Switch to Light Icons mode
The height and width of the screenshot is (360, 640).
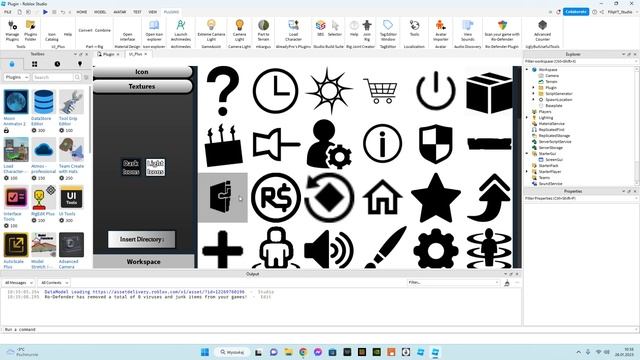[155, 167]
